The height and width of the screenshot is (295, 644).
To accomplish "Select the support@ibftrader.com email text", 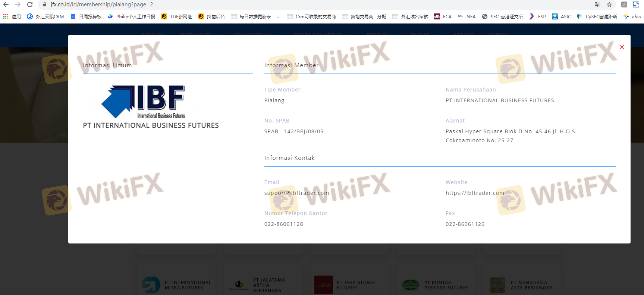I will 296,193.
